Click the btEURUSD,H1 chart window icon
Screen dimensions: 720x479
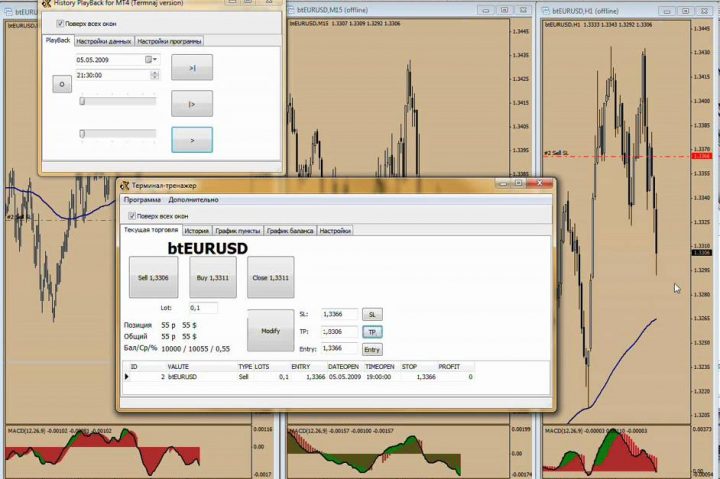point(548,7)
